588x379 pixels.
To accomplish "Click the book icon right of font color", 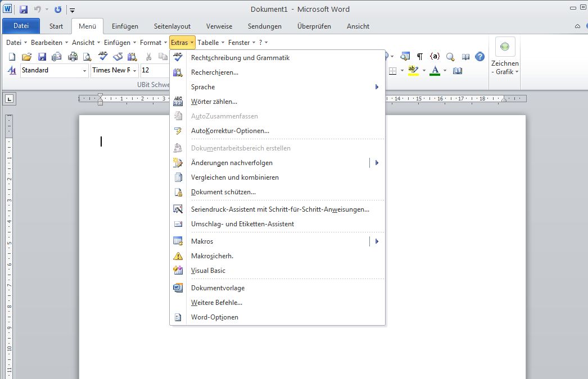I will click(458, 70).
